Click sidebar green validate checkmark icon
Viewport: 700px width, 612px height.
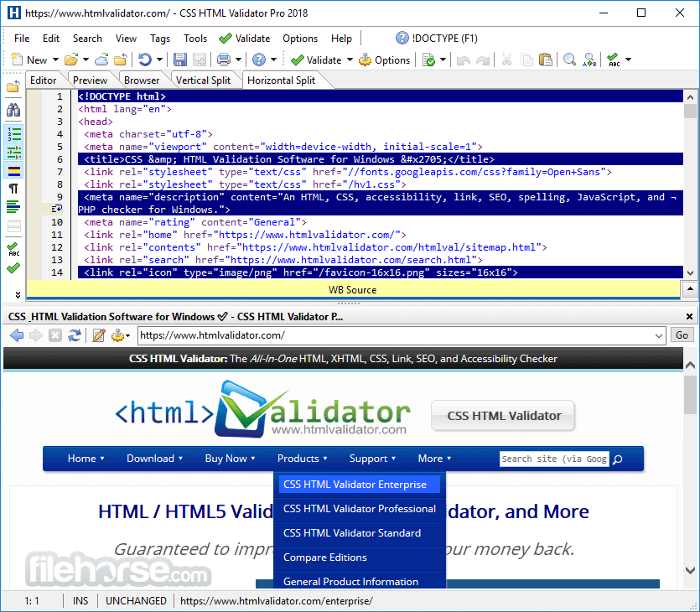tap(13, 267)
